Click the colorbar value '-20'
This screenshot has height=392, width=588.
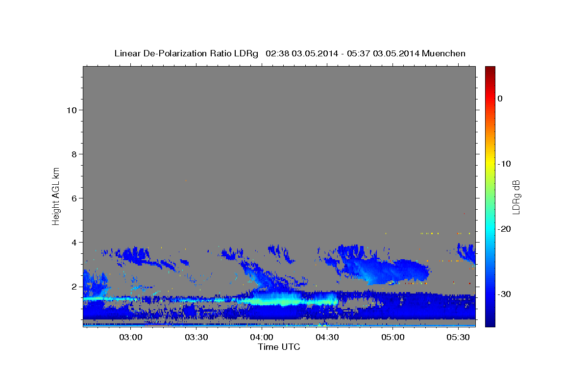[504, 229]
